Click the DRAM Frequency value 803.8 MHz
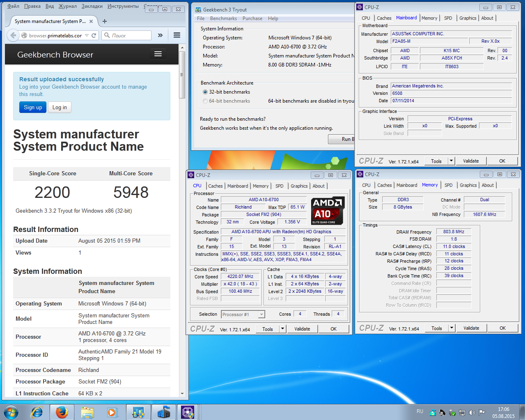Screen dimensions: 525x420 click(x=454, y=232)
